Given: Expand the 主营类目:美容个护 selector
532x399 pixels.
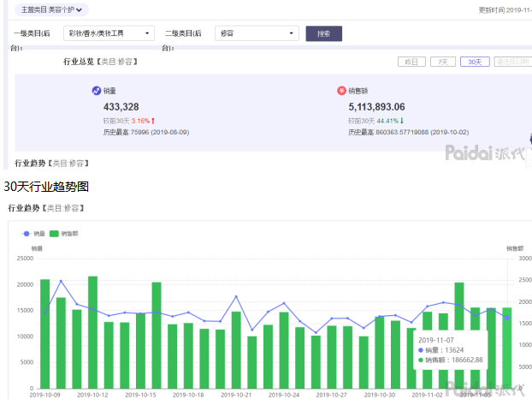Looking at the screenshot, I should pyautogui.click(x=51, y=10).
